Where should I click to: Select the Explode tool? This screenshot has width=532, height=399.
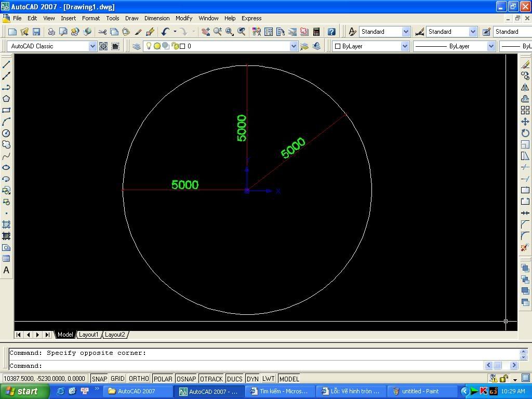525,247
